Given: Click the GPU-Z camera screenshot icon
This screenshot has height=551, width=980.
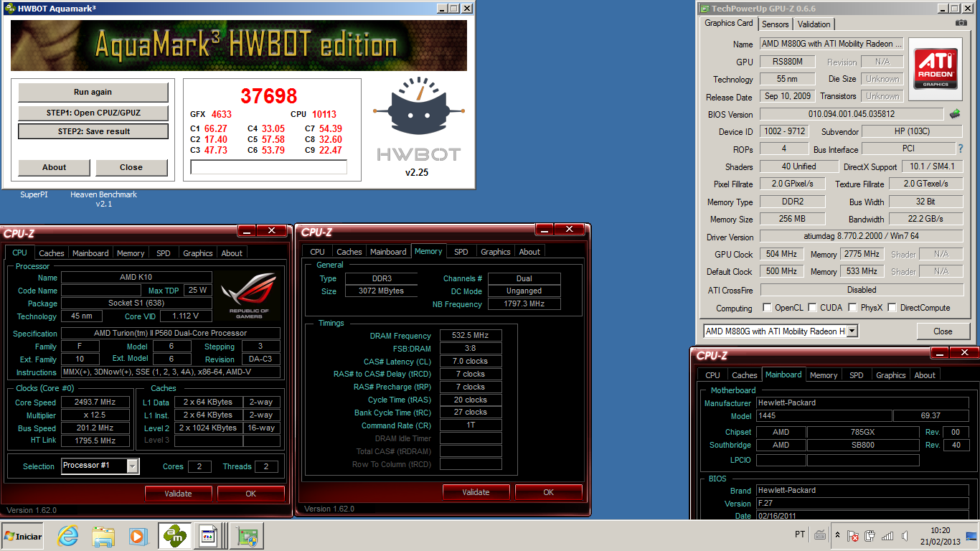Looking at the screenshot, I should pyautogui.click(x=961, y=23).
